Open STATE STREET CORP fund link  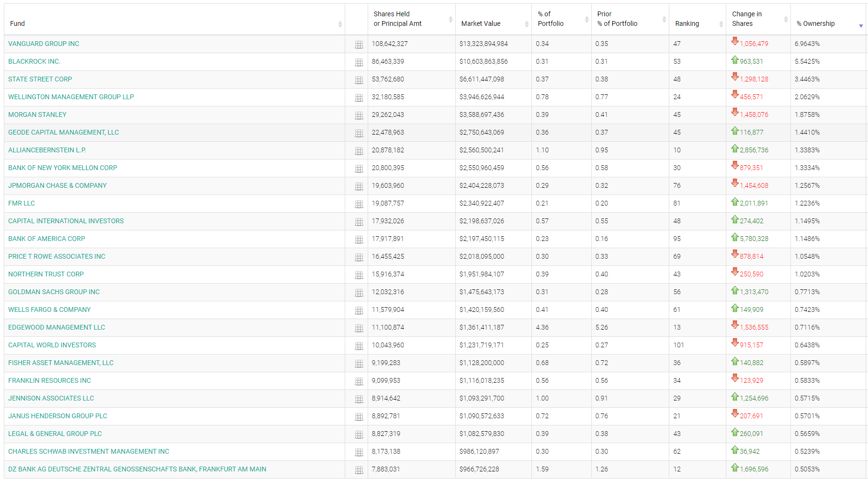pyautogui.click(x=40, y=79)
